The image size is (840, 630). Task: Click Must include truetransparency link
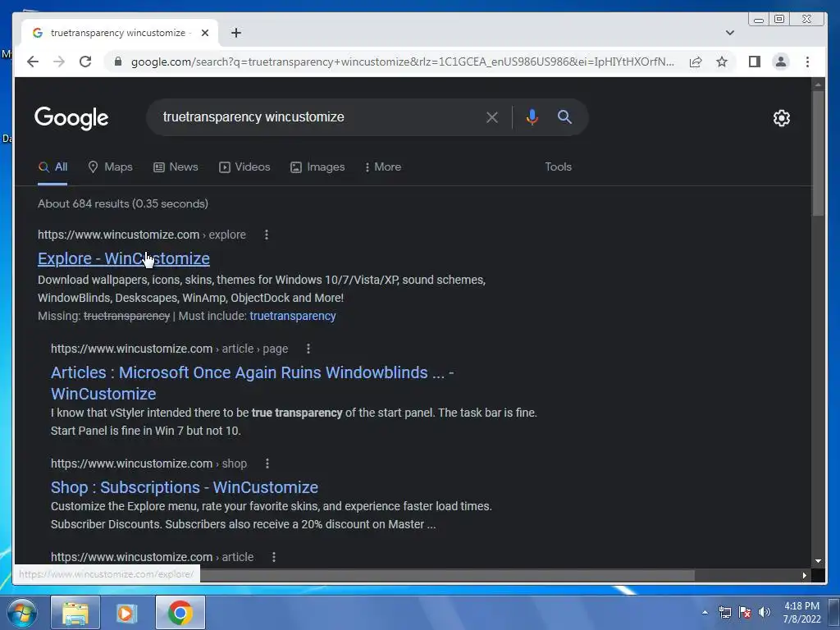[x=293, y=316]
